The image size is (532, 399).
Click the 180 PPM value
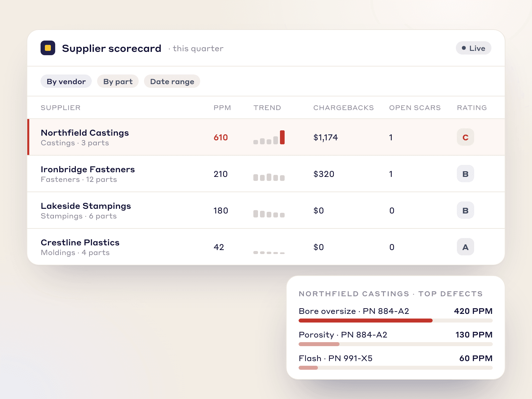221,210
